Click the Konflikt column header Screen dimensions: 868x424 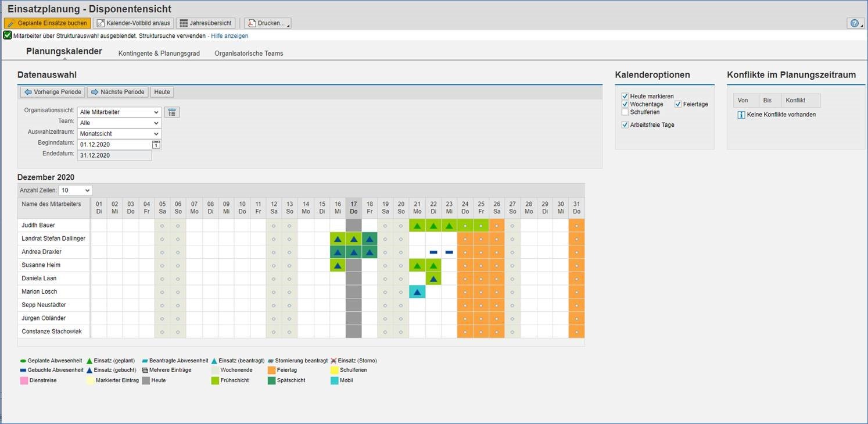click(x=801, y=101)
